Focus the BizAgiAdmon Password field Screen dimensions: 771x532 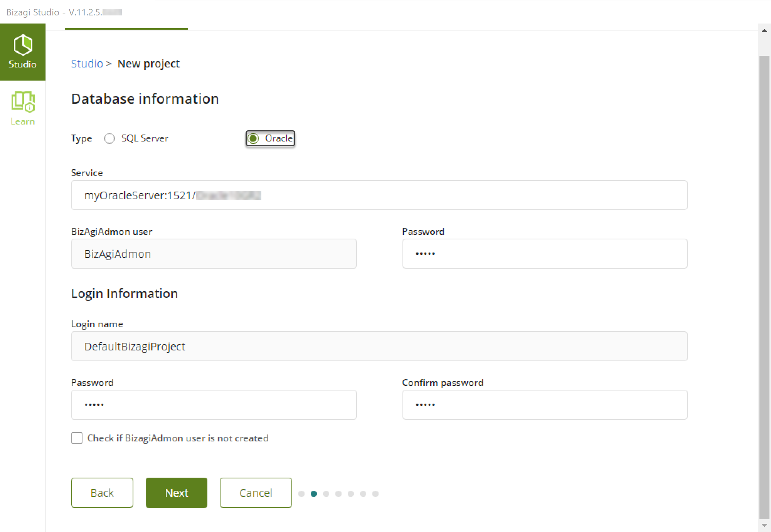pyautogui.click(x=545, y=254)
